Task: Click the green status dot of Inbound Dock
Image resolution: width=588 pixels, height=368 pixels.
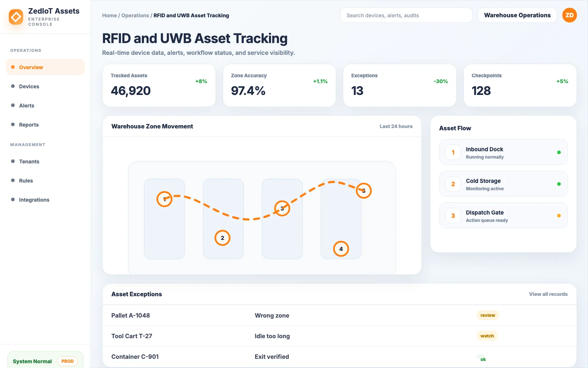Action: coord(559,152)
